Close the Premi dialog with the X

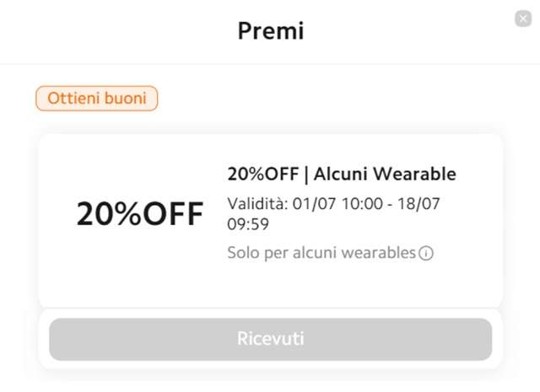pos(523,19)
